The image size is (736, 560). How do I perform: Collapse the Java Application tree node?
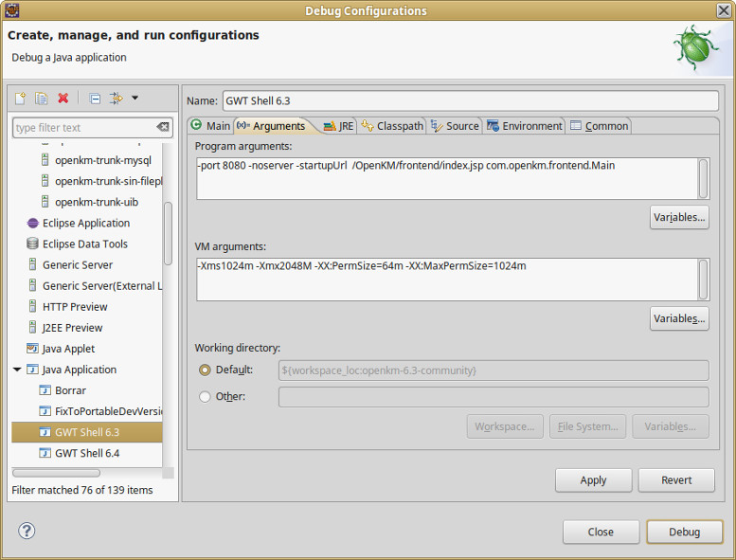tap(17, 370)
